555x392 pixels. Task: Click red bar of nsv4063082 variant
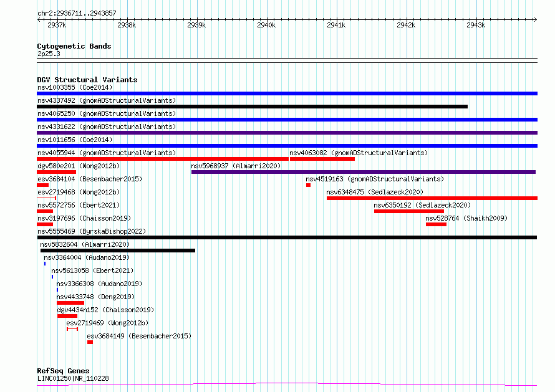322,159
